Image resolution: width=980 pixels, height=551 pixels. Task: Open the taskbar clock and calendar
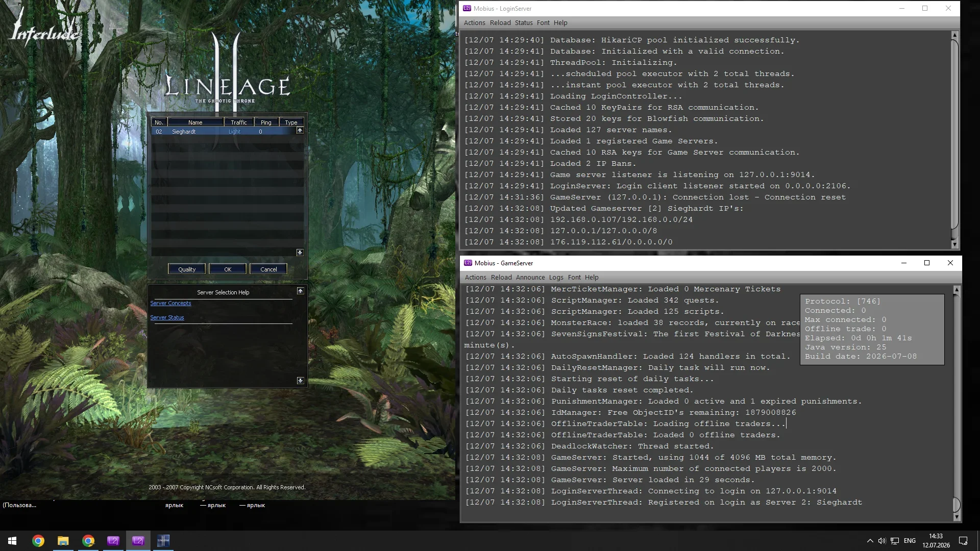(x=936, y=541)
